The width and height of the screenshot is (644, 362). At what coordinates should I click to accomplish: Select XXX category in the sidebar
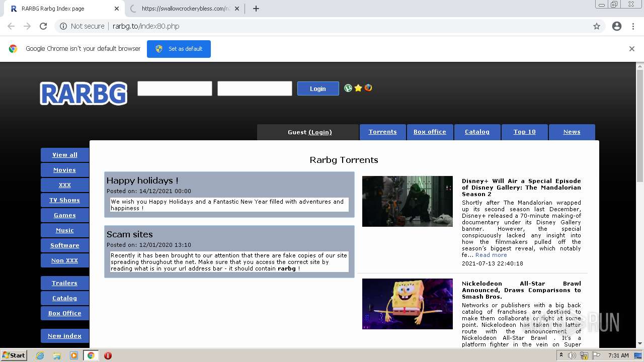tap(65, 185)
